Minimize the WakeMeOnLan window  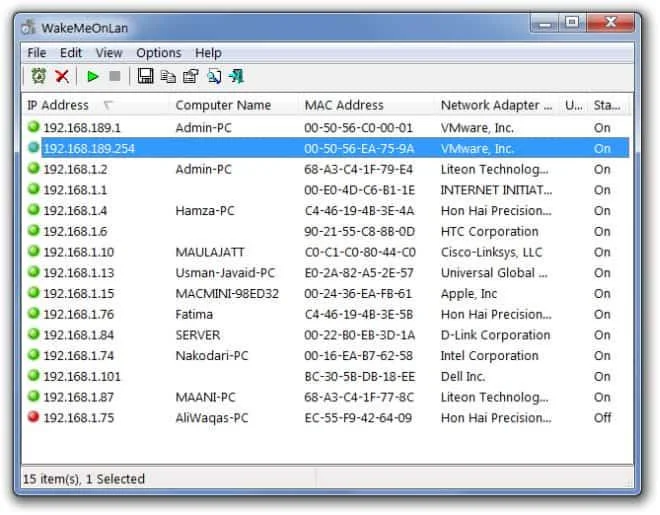[545, 24]
